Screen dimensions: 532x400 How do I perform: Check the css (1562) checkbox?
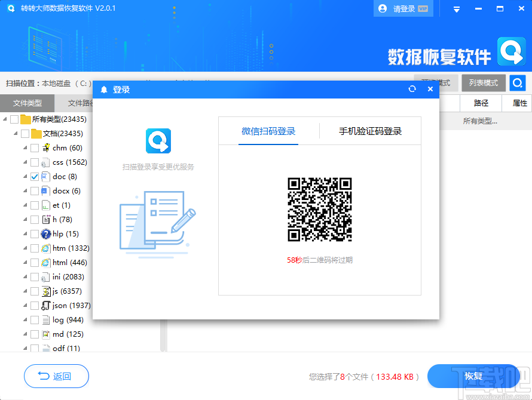tap(34, 162)
